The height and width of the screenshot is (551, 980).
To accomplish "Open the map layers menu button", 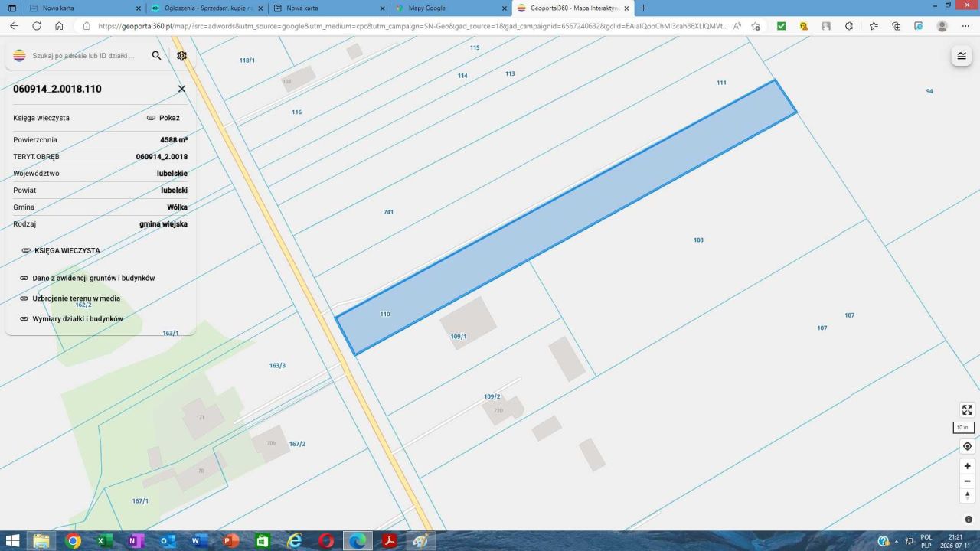I will coord(961,56).
